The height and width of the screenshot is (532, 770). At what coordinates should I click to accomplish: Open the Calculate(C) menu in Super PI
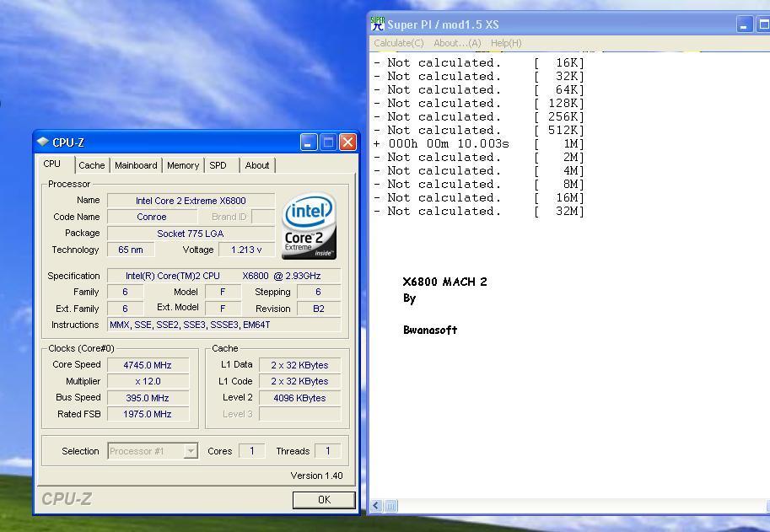point(399,43)
